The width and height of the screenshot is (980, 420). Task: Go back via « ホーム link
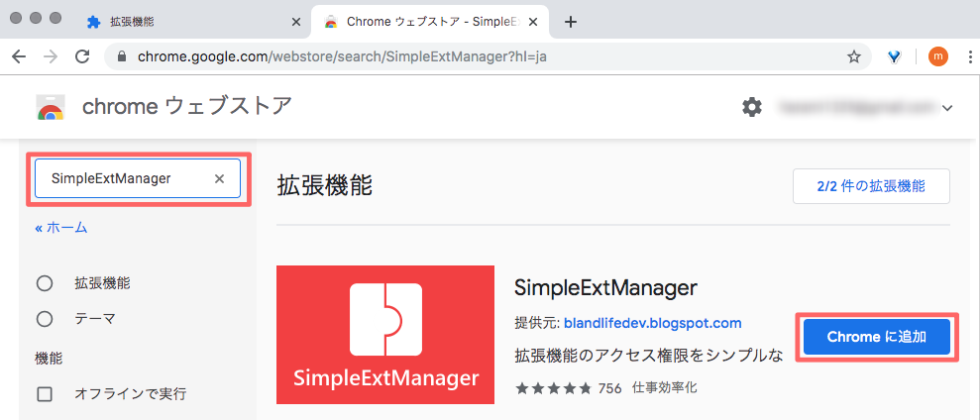click(x=61, y=228)
